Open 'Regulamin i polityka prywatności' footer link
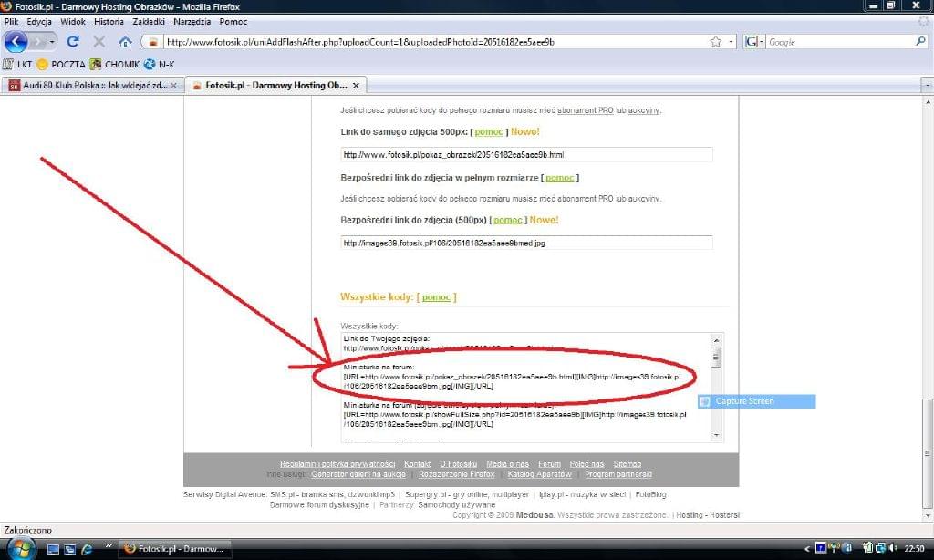The image size is (934, 560). coord(337,463)
